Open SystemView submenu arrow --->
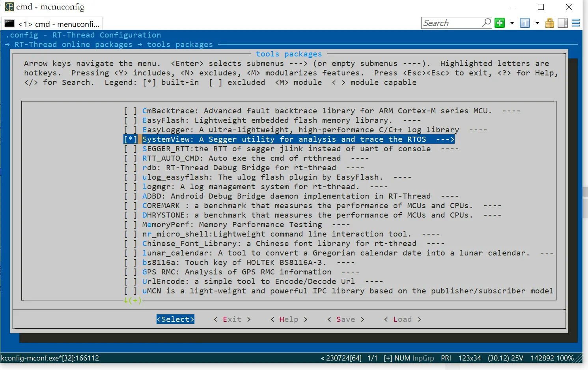Viewport: 588px width, 370px height. (x=445, y=139)
